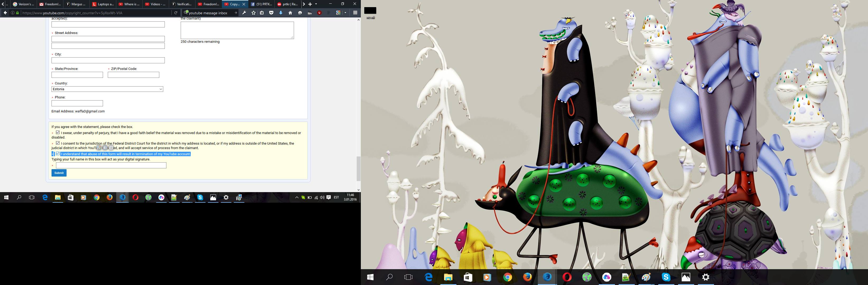Open the hamburger menu in browser toolbar

(355, 13)
